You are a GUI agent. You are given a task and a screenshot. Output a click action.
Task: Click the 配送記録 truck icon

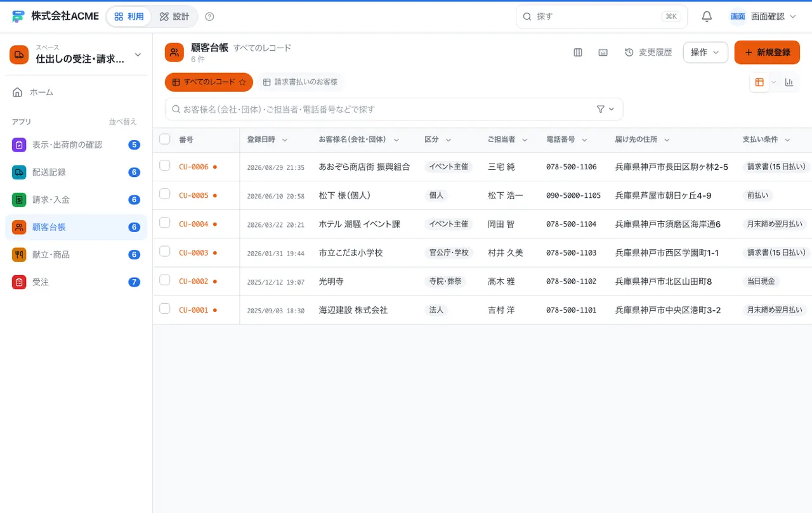[x=19, y=172]
